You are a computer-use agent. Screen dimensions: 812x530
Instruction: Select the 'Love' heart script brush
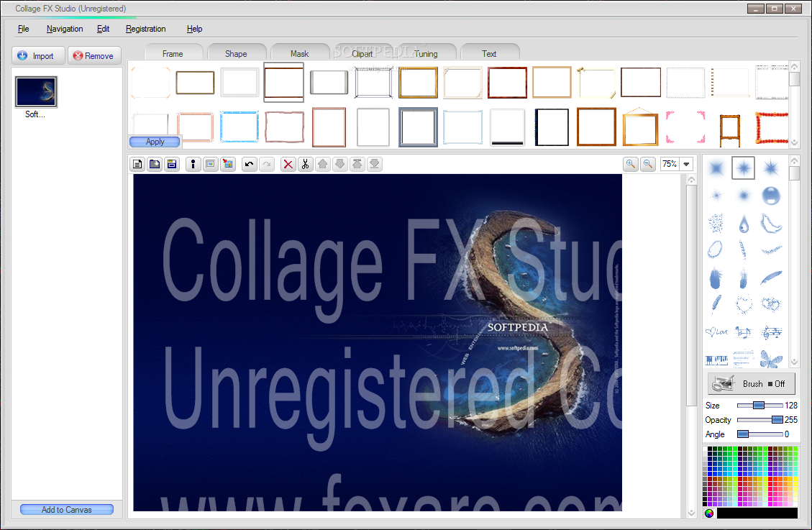[x=716, y=332]
